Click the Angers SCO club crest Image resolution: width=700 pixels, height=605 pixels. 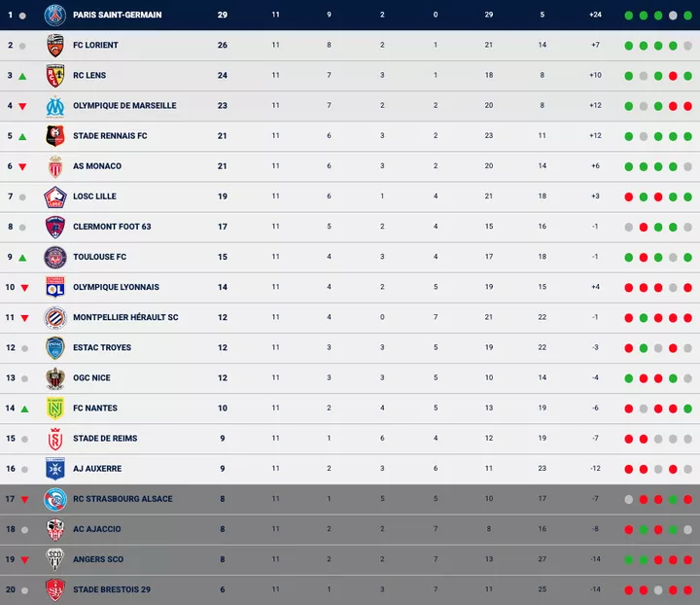[x=54, y=559]
